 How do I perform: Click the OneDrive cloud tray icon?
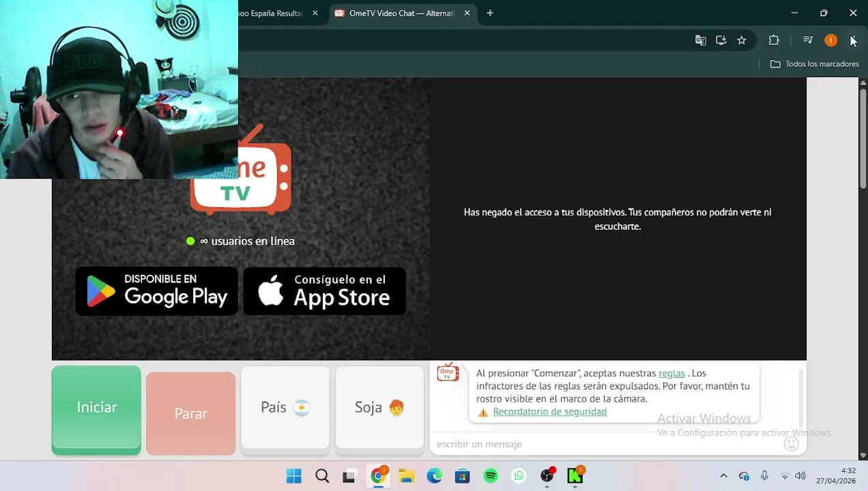point(744,476)
